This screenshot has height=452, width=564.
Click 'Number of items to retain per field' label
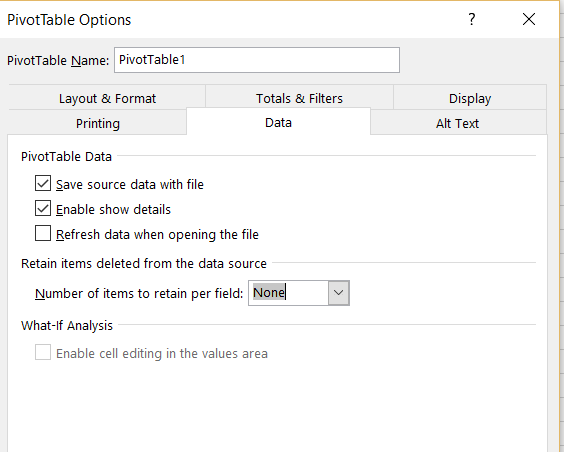click(x=139, y=293)
